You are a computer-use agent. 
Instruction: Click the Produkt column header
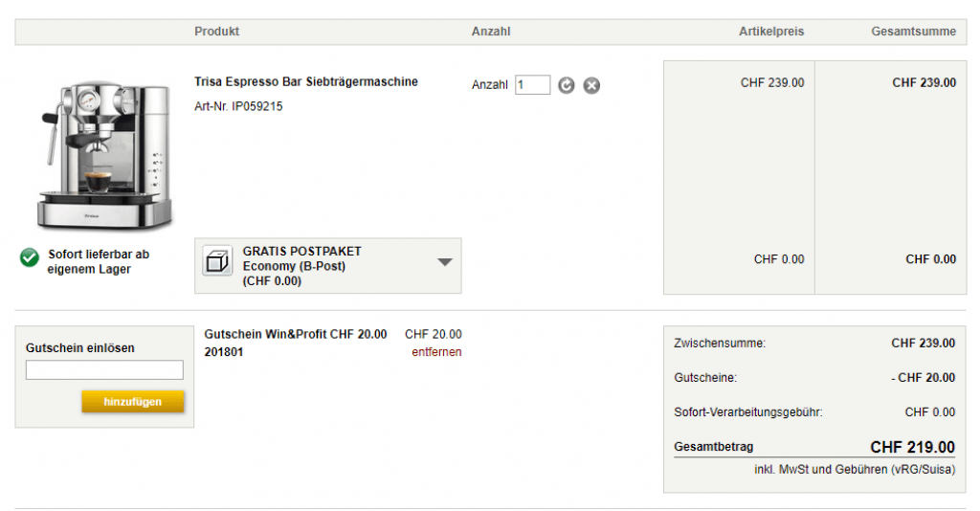click(x=216, y=32)
